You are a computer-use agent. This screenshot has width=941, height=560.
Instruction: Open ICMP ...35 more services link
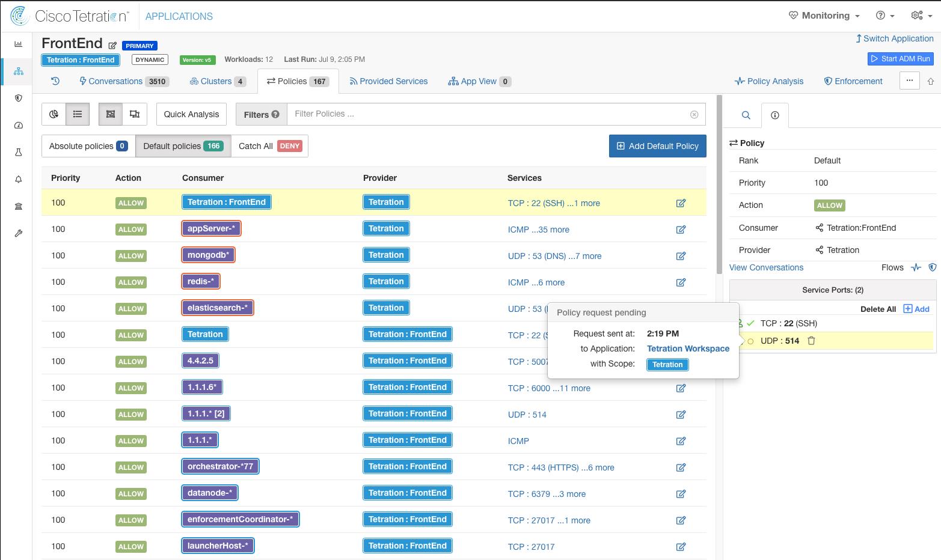tap(538, 230)
